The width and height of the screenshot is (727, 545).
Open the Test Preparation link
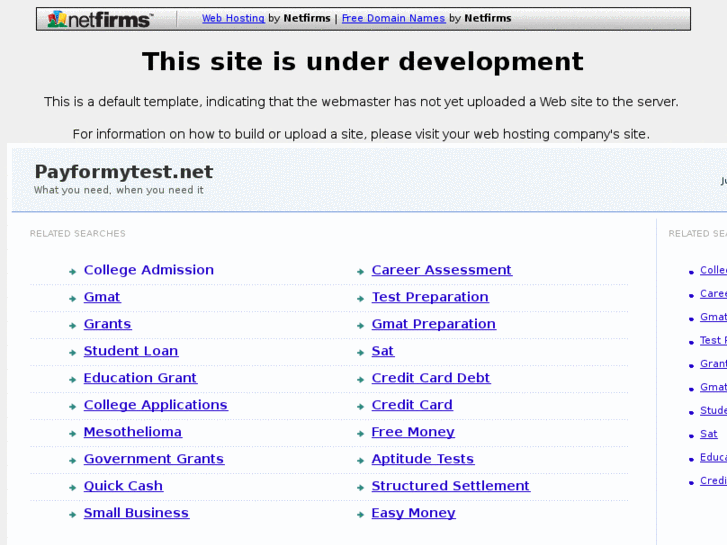(430, 297)
